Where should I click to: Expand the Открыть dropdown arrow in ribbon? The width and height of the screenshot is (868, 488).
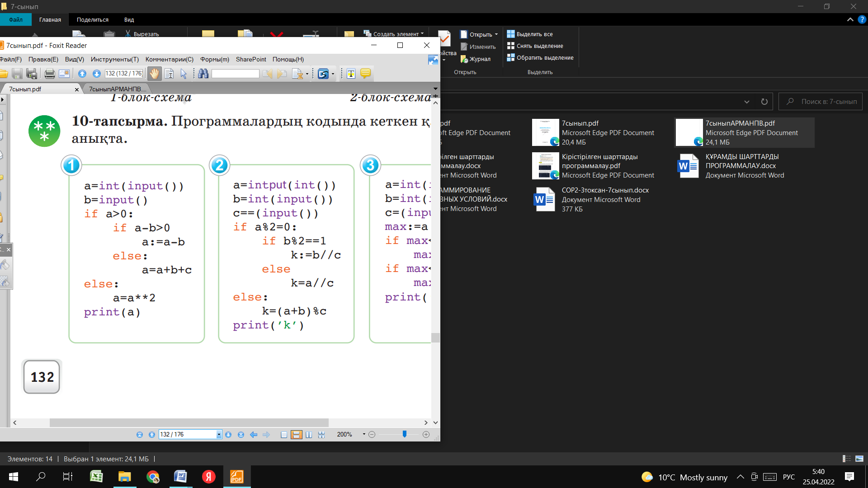(x=496, y=34)
